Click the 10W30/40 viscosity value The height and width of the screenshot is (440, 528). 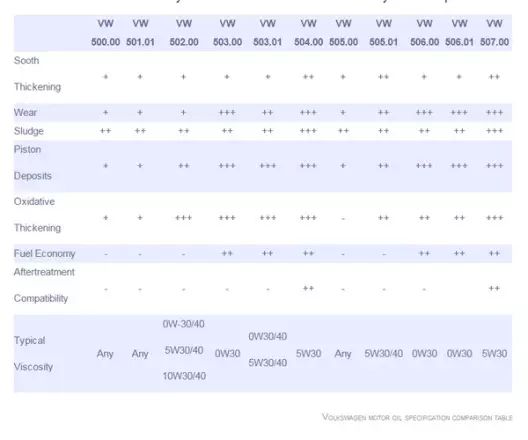[184, 376]
